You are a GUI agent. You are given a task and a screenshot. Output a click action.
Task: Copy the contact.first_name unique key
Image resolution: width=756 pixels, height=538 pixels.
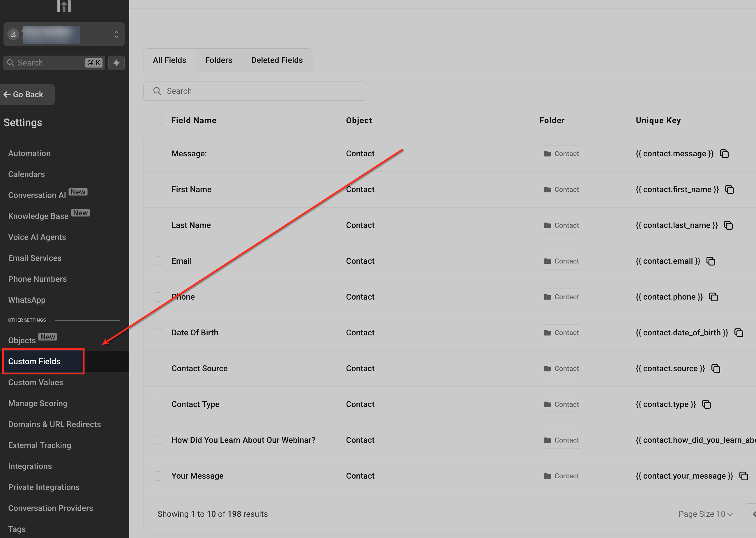[729, 190]
